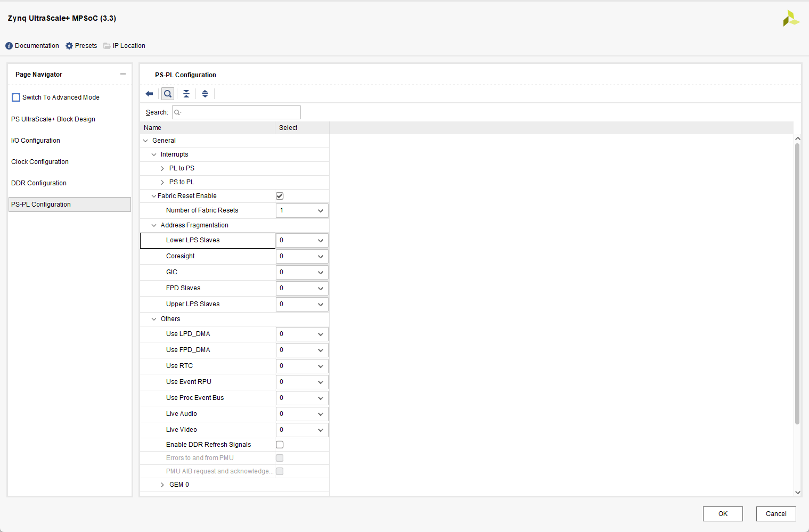Toggle the search magnifier toolbar icon
This screenshot has width=809, height=532.
click(x=168, y=94)
